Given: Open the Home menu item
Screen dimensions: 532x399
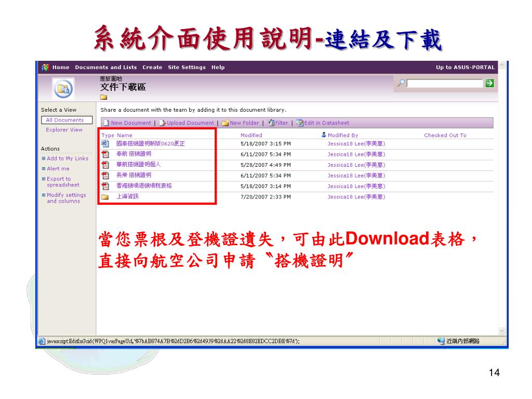Looking at the screenshot, I should pos(61,67).
